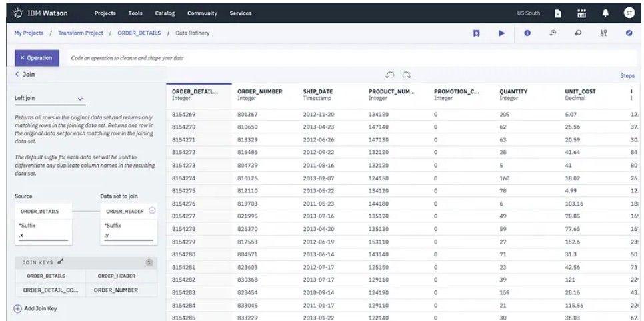Redo the last step
The image size is (644, 321).
coord(407,75)
